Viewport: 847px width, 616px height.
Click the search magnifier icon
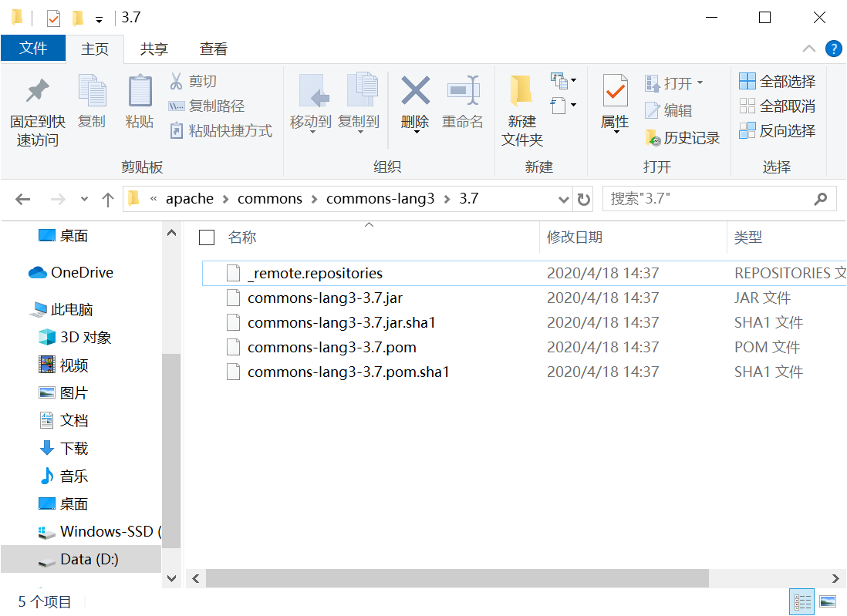(x=821, y=199)
